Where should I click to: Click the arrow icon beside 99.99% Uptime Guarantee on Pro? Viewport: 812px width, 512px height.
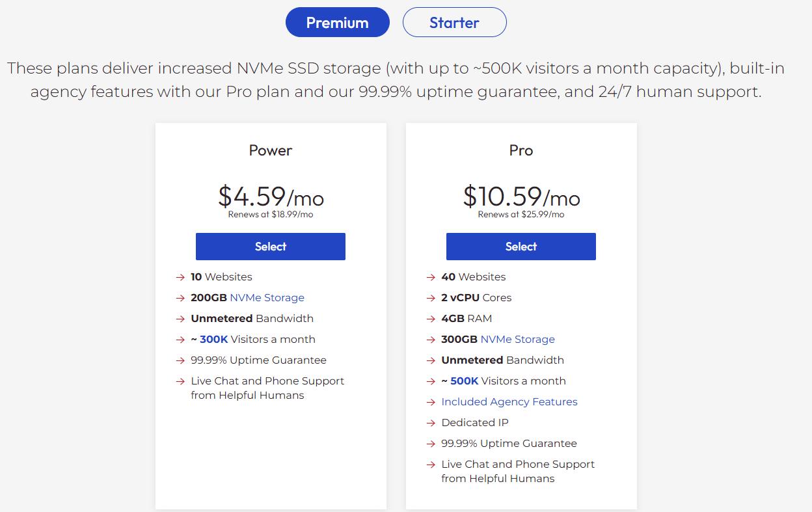[x=431, y=444]
